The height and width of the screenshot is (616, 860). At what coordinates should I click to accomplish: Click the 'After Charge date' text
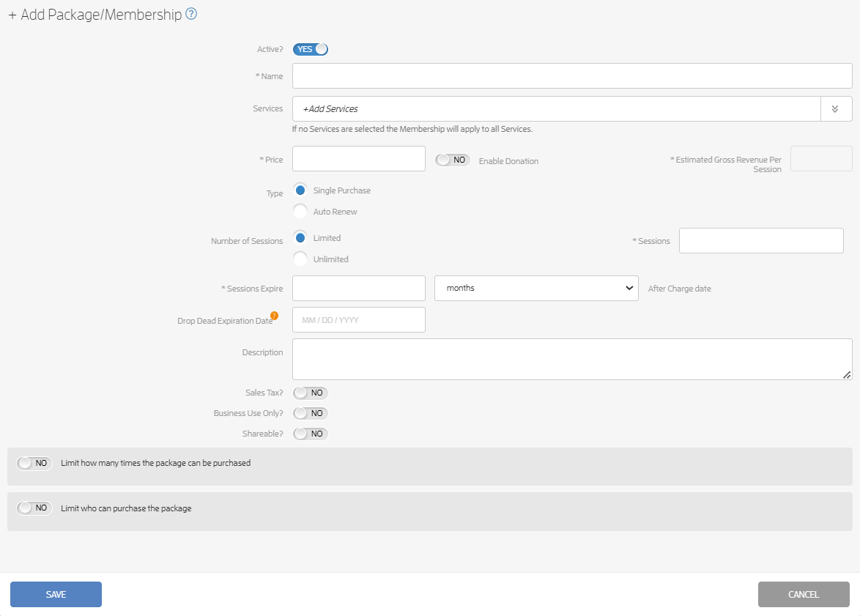tap(680, 289)
